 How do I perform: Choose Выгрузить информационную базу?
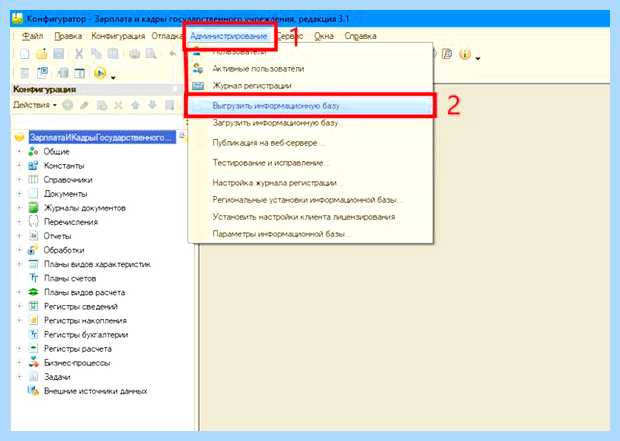click(x=310, y=106)
